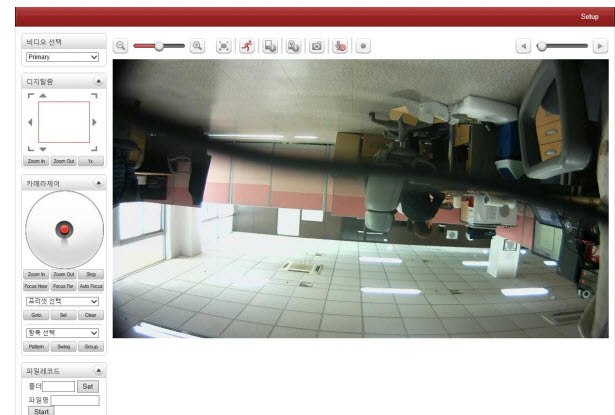Click the bottom-left corner marker of digital zoom
This screenshot has width=615, height=415.
tap(31, 149)
